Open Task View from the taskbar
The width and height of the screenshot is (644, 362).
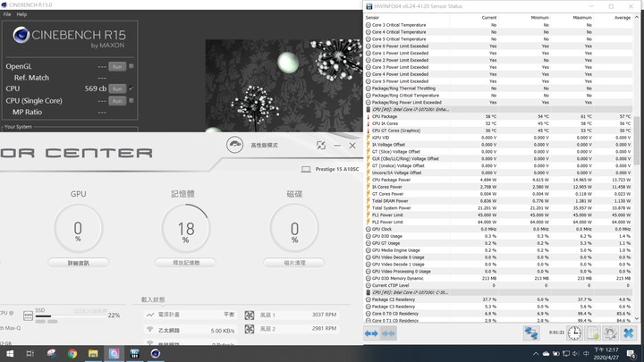point(30,353)
